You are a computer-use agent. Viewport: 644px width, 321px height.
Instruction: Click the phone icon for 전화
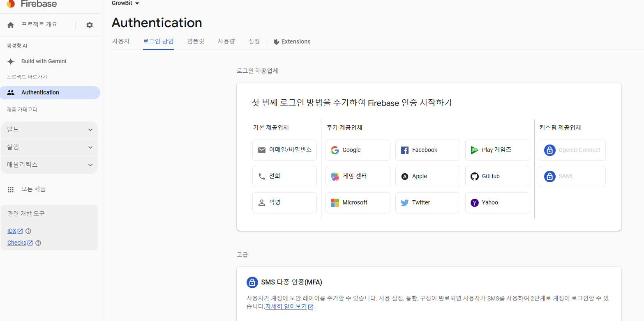click(262, 177)
